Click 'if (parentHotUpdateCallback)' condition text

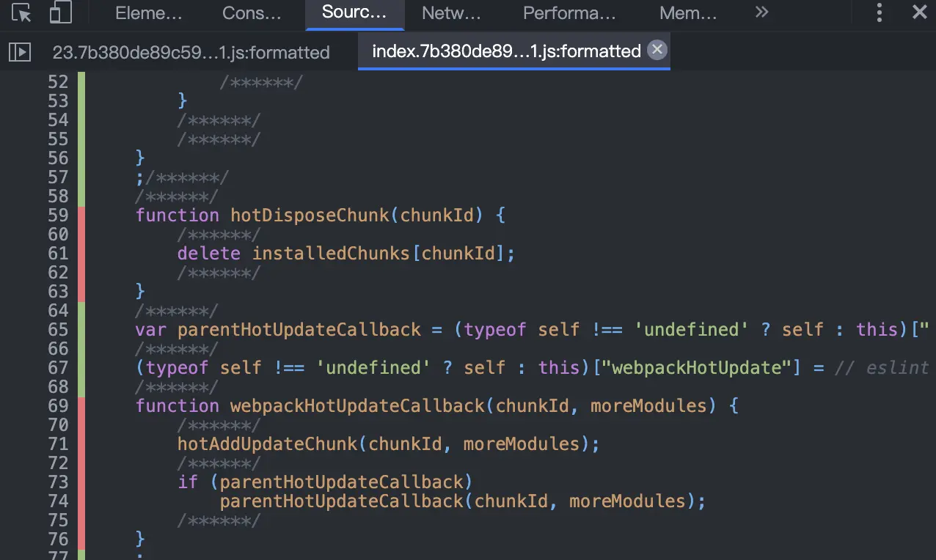pos(325,482)
